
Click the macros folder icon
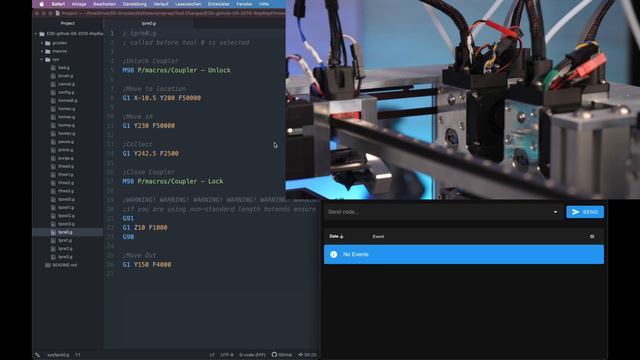click(48, 51)
